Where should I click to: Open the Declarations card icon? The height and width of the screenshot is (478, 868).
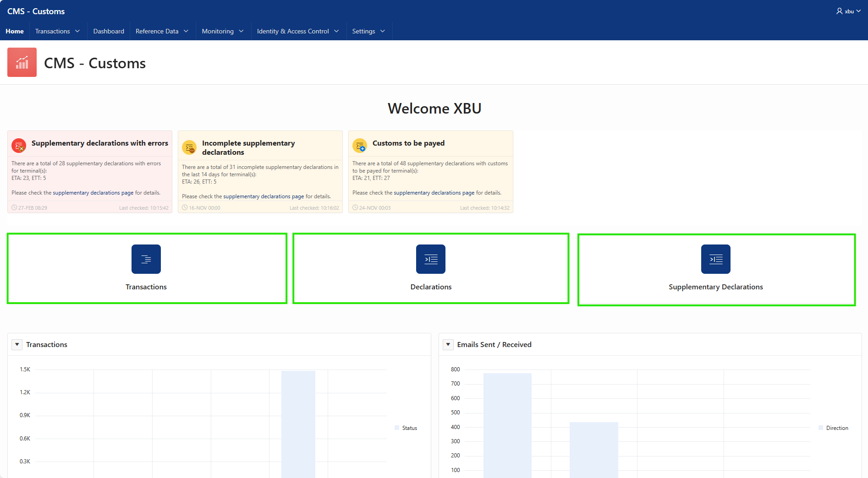(431, 259)
